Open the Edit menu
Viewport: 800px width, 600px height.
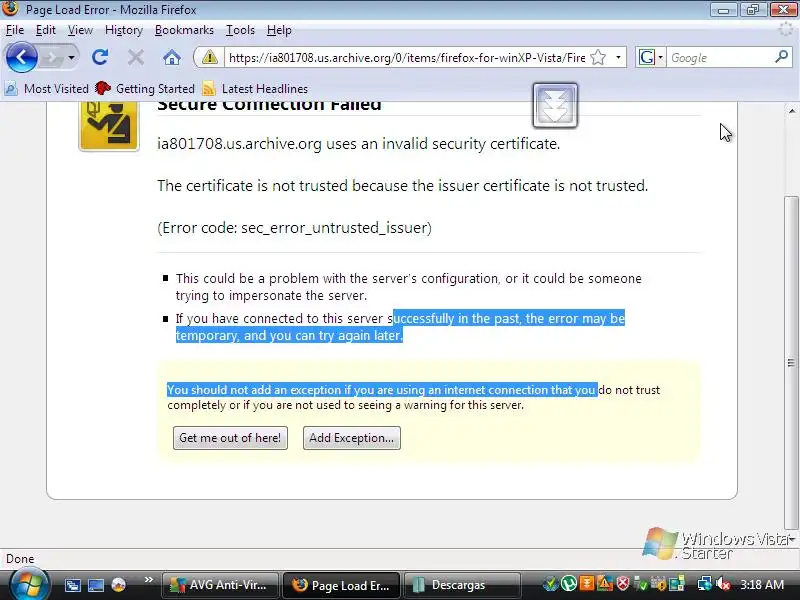[x=45, y=30]
